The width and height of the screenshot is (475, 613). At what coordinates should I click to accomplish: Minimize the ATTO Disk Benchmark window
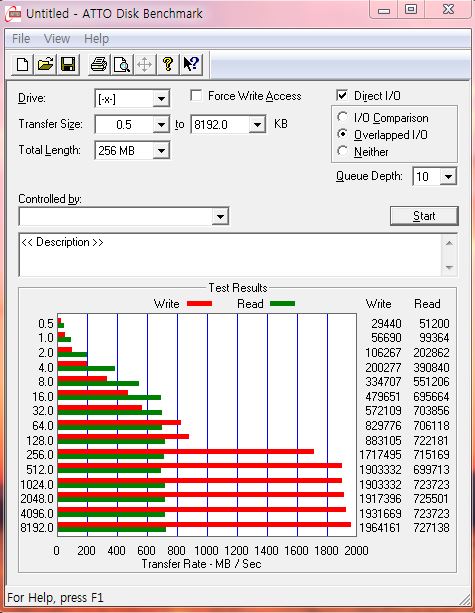pyautogui.click(x=384, y=10)
